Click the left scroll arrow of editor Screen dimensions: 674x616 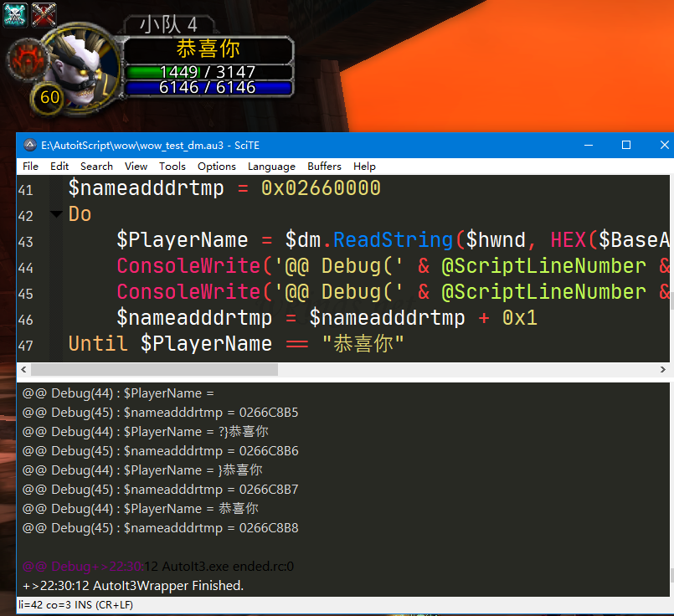click(23, 369)
